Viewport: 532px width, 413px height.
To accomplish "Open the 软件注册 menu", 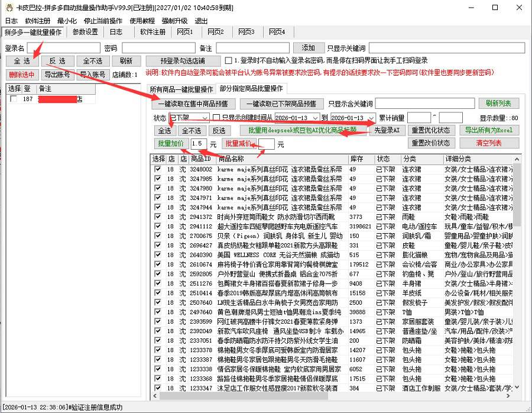I will pyautogui.click(x=37, y=21).
